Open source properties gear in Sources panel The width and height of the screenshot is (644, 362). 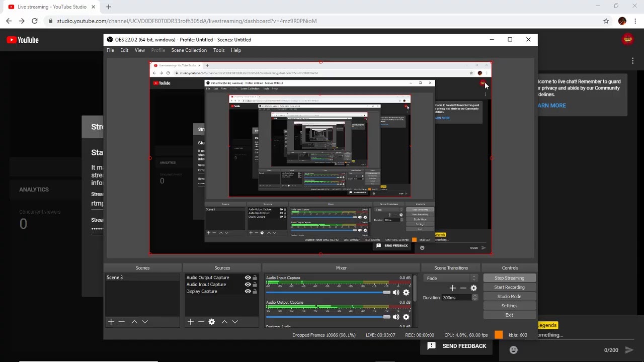point(212,322)
